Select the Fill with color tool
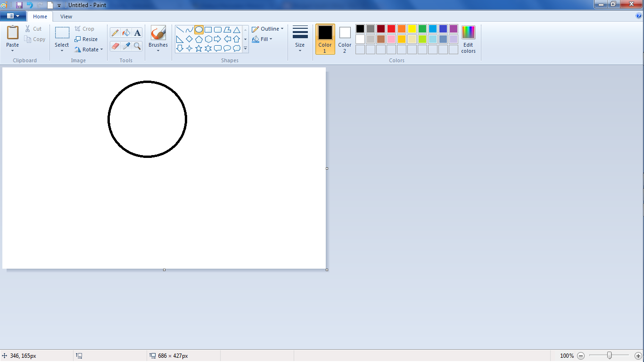The image size is (644, 362). click(126, 33)
